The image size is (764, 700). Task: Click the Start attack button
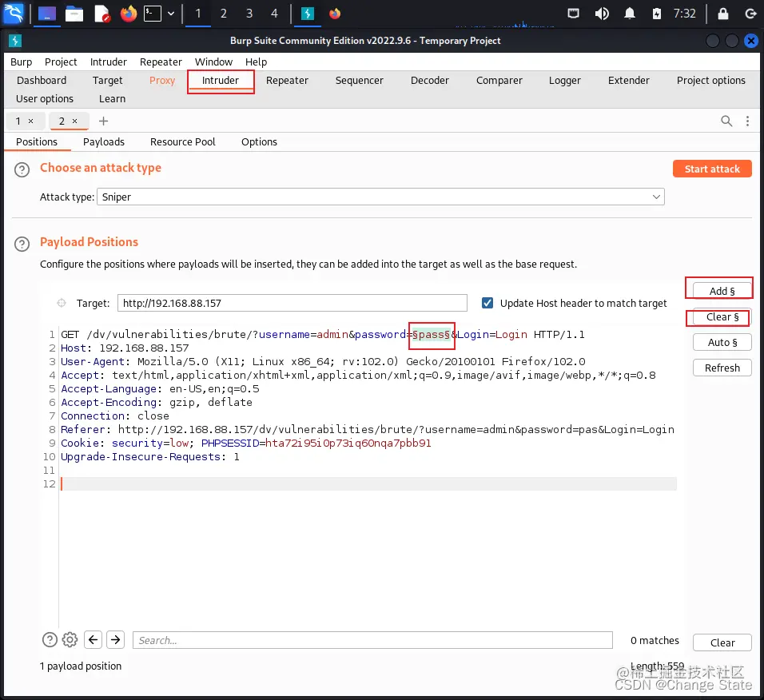pos(712,169)
